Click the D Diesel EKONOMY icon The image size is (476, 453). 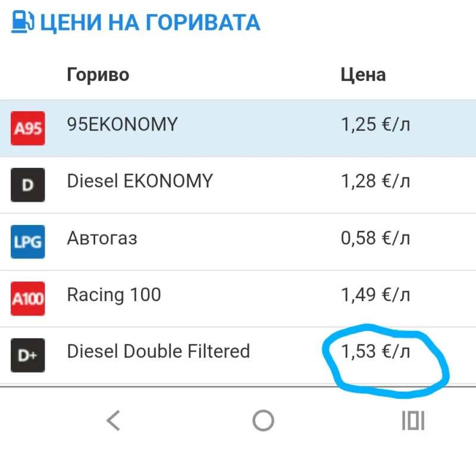click(x=27, y=185)
